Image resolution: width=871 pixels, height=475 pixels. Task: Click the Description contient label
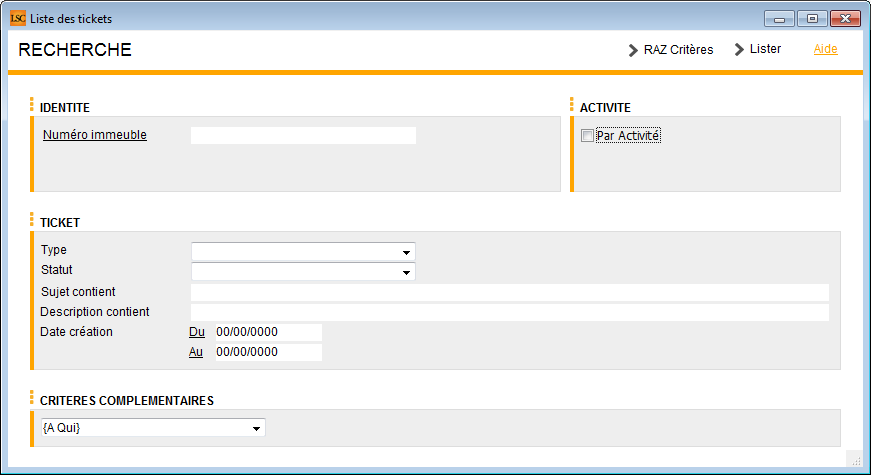(94, 312)
